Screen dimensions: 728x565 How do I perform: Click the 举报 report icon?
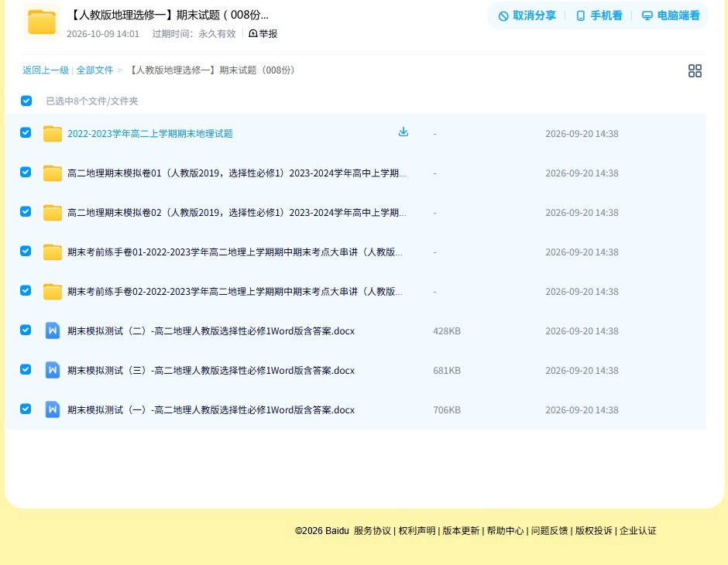coord(253,33)
